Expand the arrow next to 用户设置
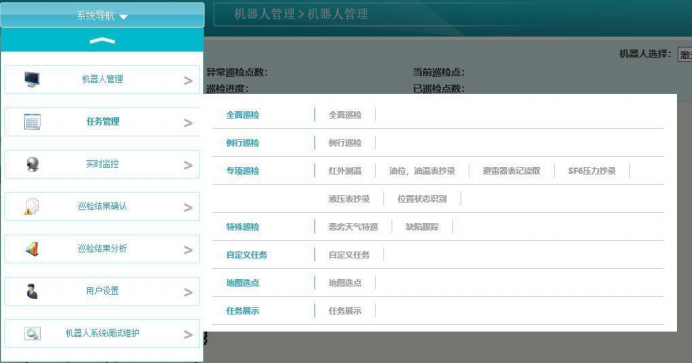 click(x=188, y=292)
